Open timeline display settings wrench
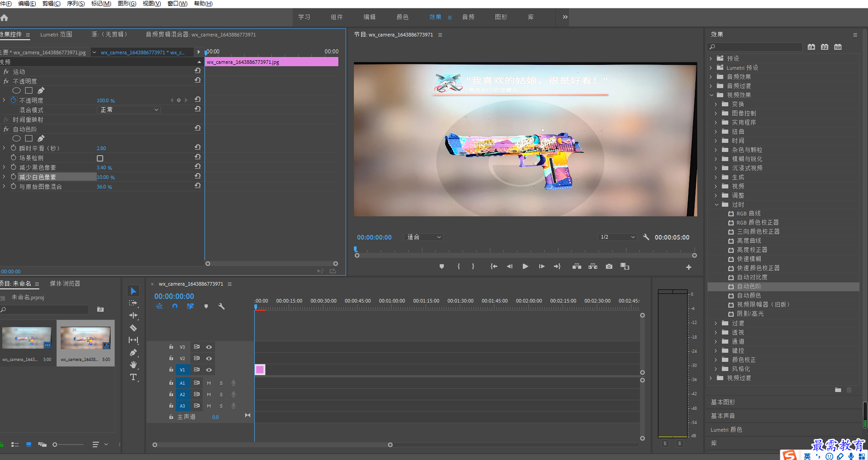This screenshot has height=460, width=868. click(x=221, y=307)
